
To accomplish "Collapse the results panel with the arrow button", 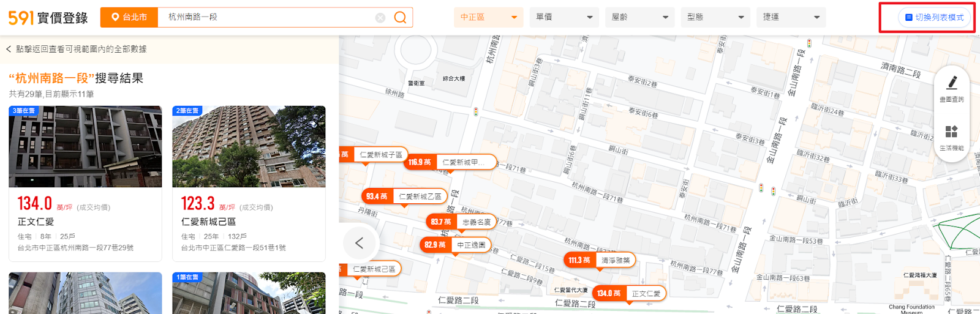I will coord(360,243).
